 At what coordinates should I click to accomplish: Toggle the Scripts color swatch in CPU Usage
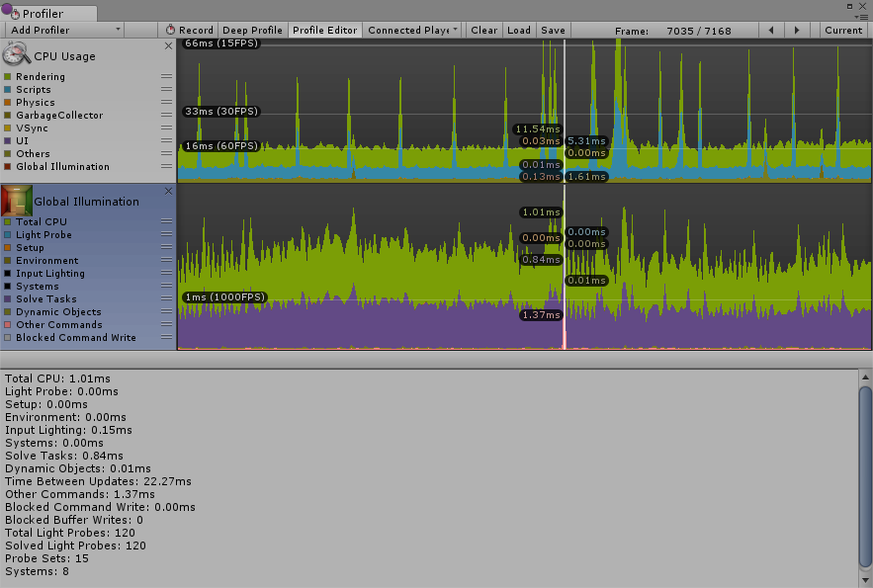pos(8,90)
